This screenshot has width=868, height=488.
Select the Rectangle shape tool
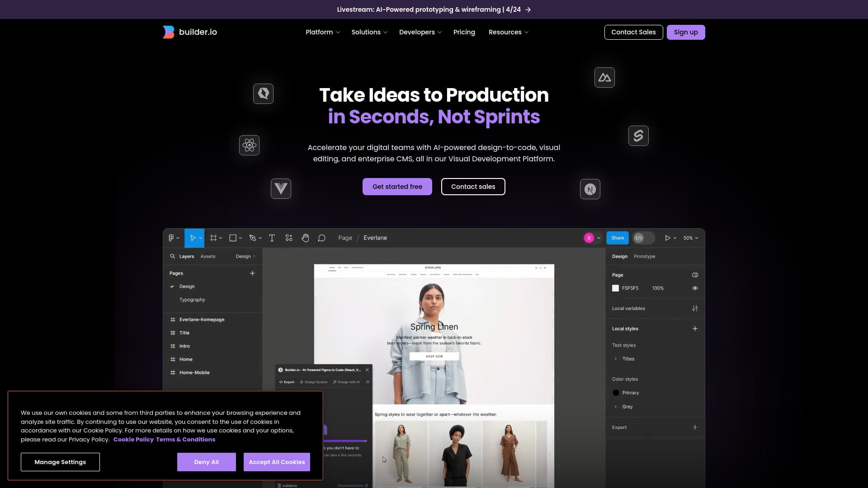coord(232,238)
